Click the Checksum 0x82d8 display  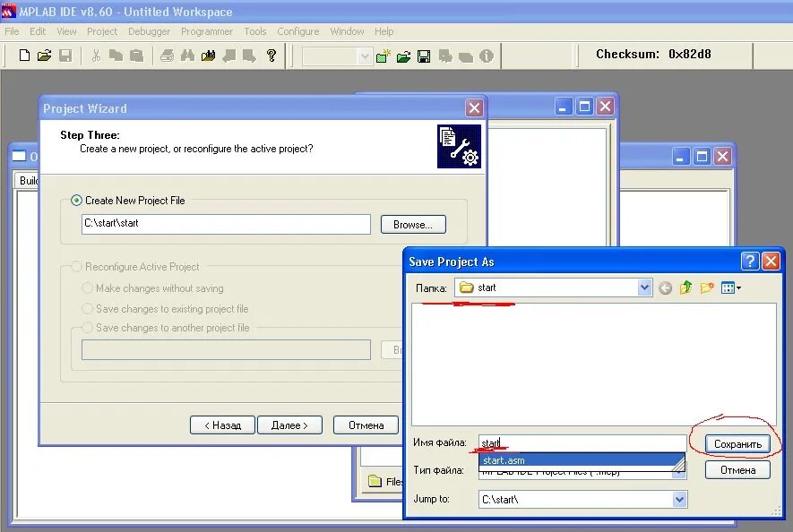click(653, 54)
